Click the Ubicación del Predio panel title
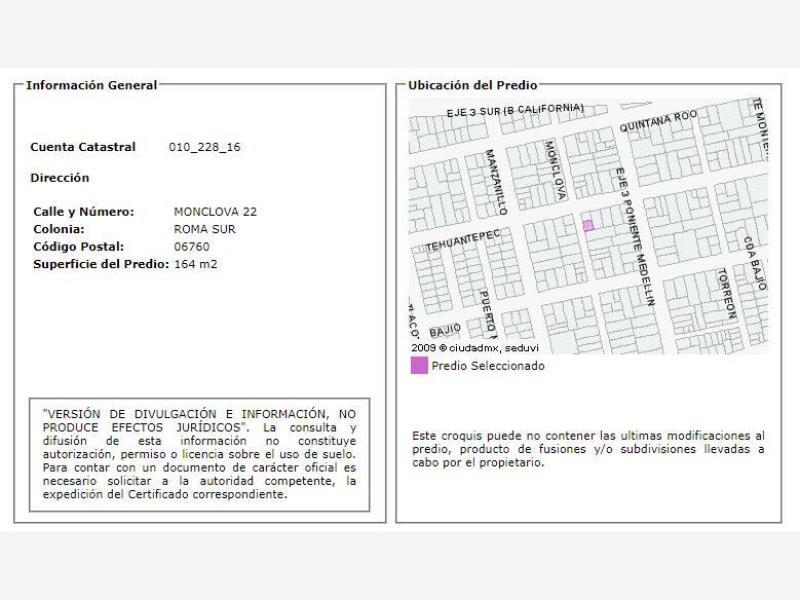This screenshot has height=600, width=800. tap(472, 85)
